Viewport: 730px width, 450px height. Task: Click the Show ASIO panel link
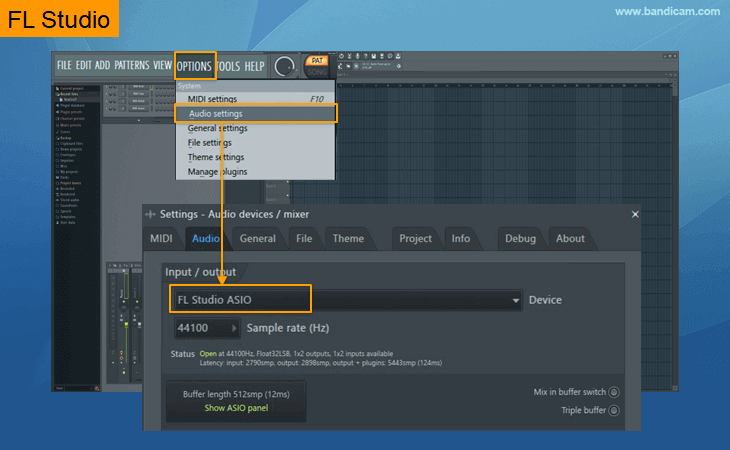point(236,408)
